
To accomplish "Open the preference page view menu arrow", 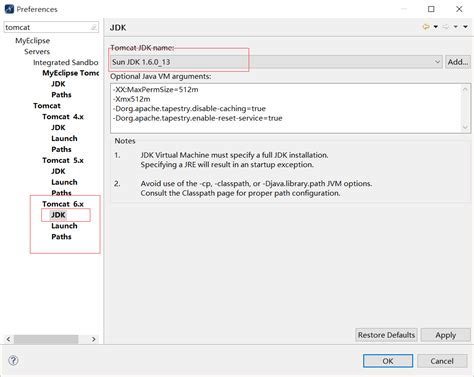I will point(465,27).
